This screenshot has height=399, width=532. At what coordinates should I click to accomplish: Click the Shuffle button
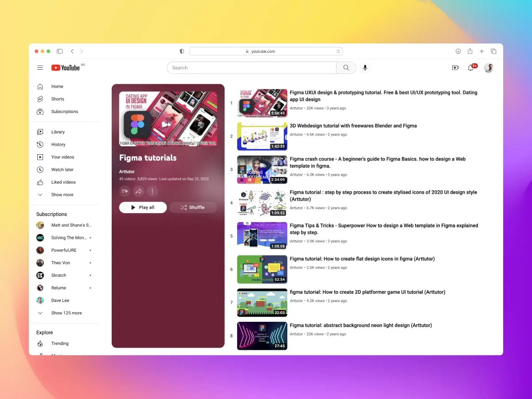coord(193,207)
